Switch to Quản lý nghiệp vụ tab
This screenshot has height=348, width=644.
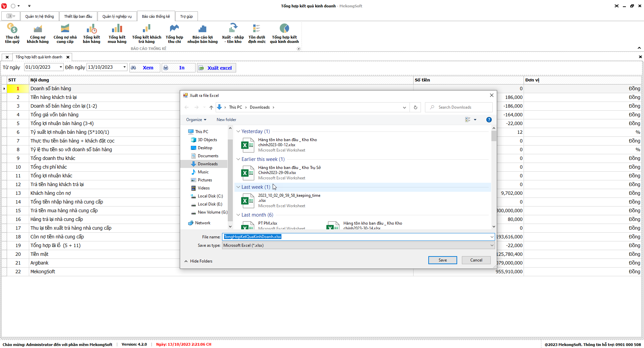(117, 16)
